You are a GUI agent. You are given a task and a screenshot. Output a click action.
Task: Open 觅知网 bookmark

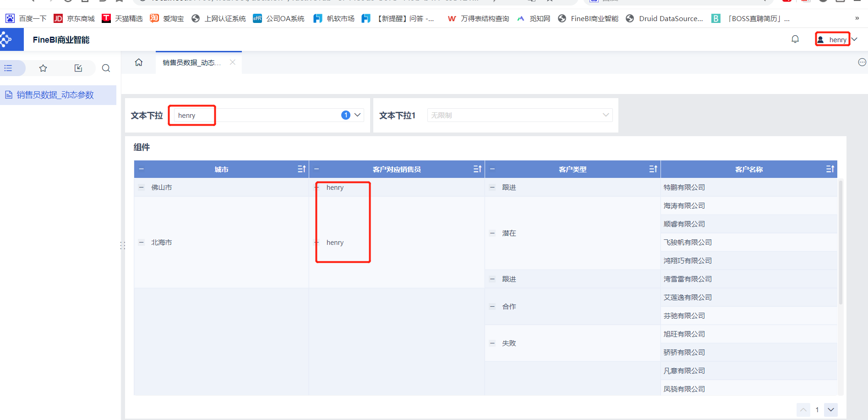click(x=534, y=18)
